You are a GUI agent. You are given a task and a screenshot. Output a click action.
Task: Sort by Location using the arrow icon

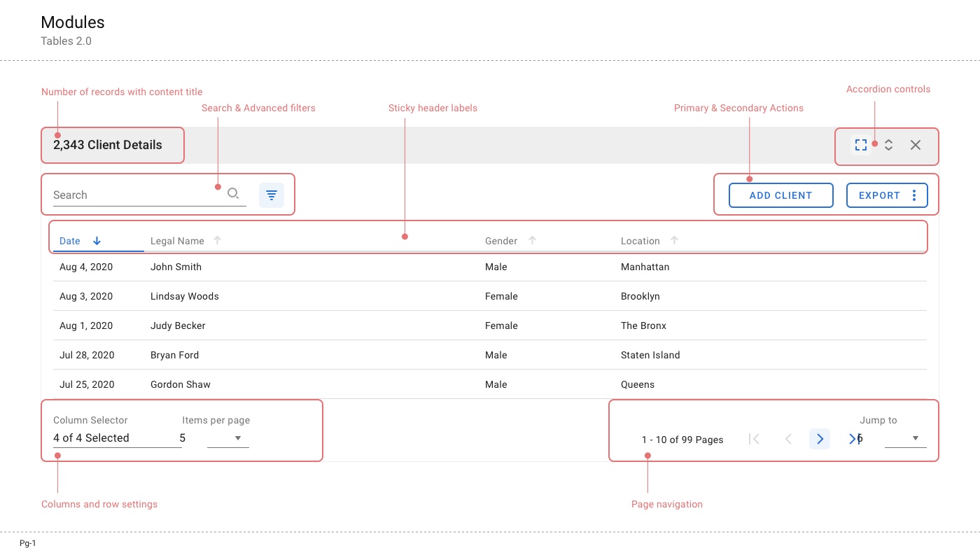tap(674, 240)
